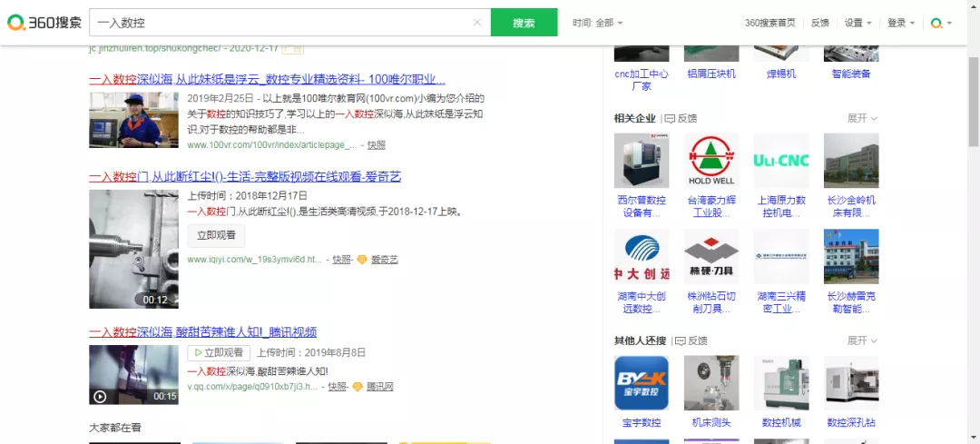Image resolution: width=980 pixels, height=444 pixels.
Task: Click 湖南三兴精密工业 logo image
Action: tap(781, 256)
